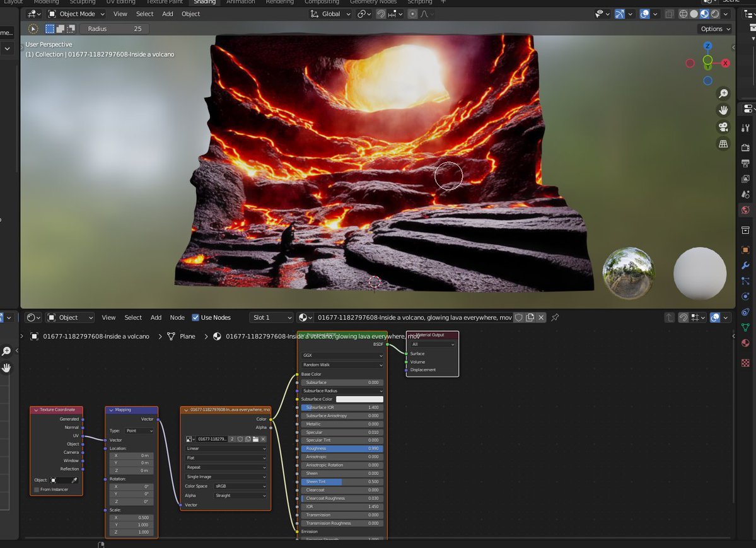Click node editor zoom magnifier icon
The image size is (756, 548).
pos(6,351)
